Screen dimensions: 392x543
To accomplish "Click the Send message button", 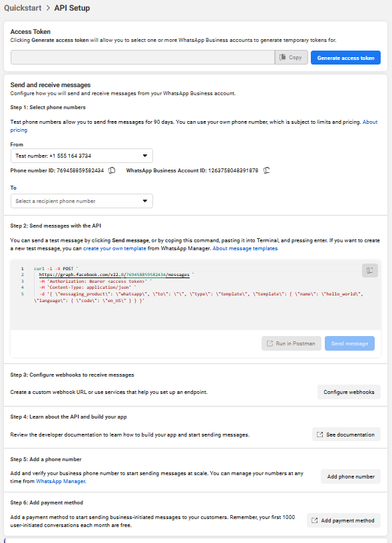I will 349,343.
